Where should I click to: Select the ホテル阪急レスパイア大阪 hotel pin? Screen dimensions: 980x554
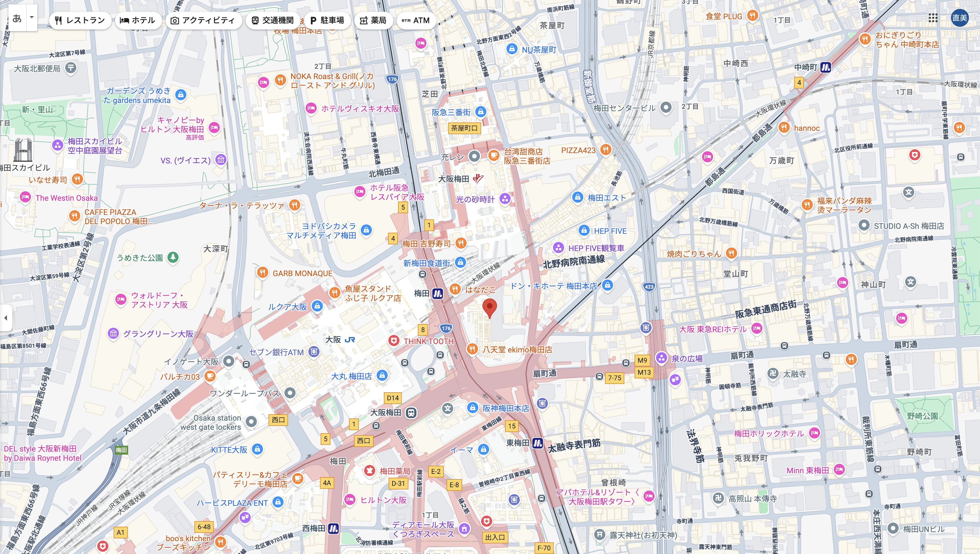coord(359,191)
